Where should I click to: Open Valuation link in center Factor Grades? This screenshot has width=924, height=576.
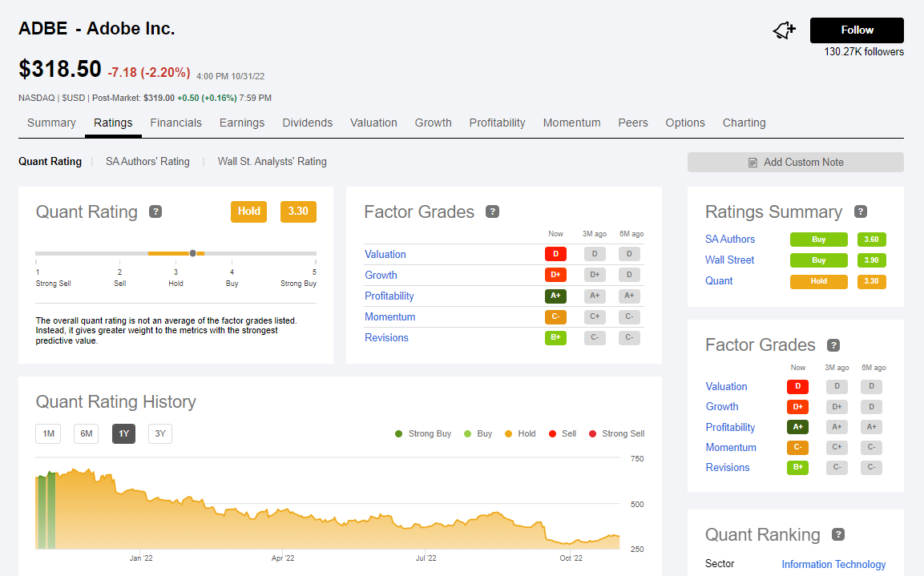click(x=385, y=255)
